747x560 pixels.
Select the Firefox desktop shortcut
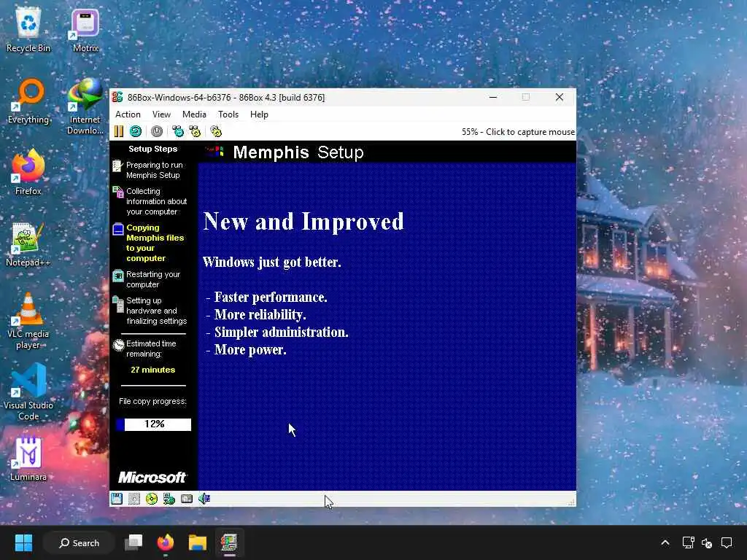pos(28,172)
